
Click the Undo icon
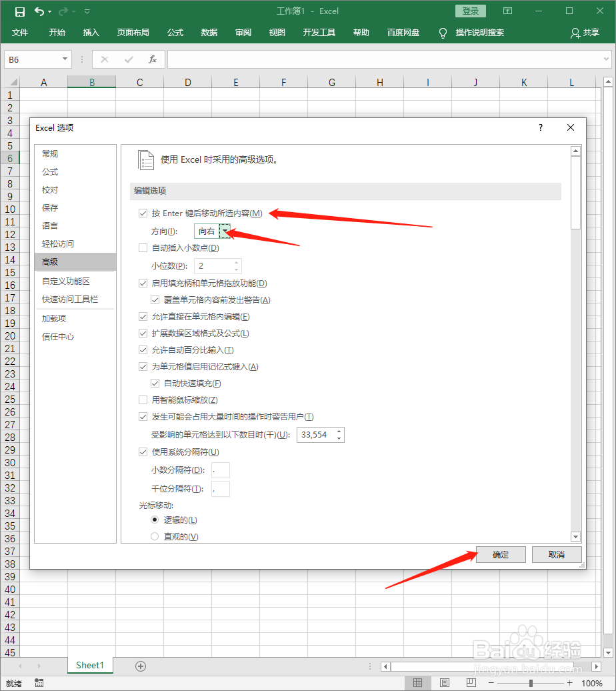[38, 11]
